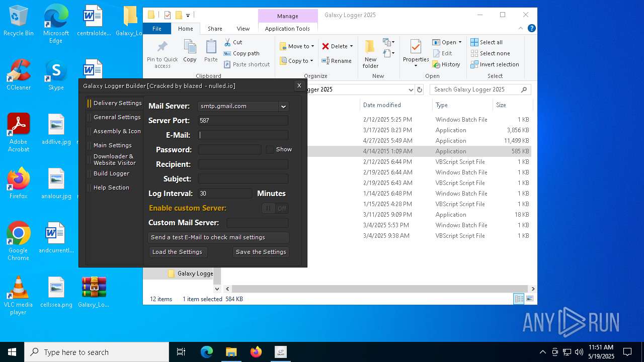Click Save the Settings button
The width and height of the screenshot is (644, 362).
click(261, 252)
